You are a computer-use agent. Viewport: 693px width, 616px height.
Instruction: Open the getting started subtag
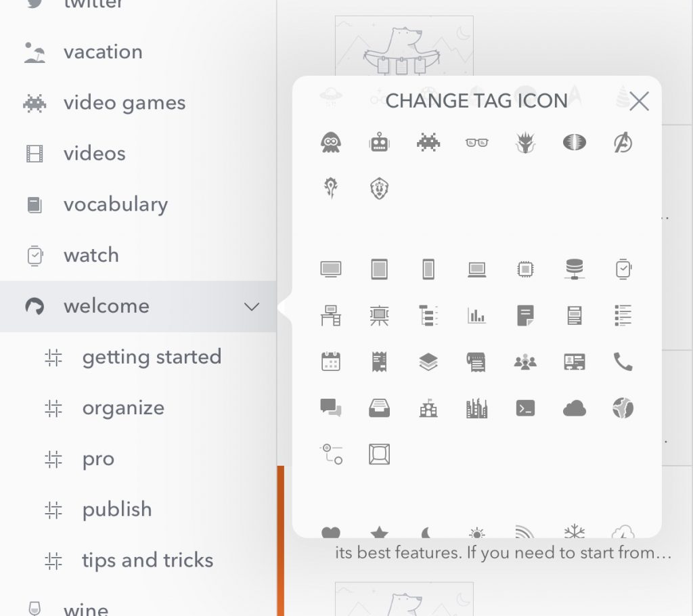152,357
